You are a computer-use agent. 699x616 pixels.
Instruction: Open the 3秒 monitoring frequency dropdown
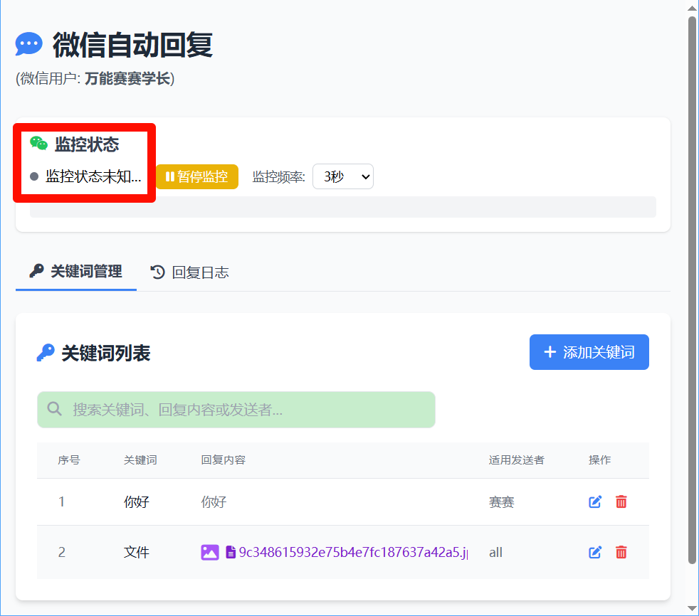click(x=343, y=176)
